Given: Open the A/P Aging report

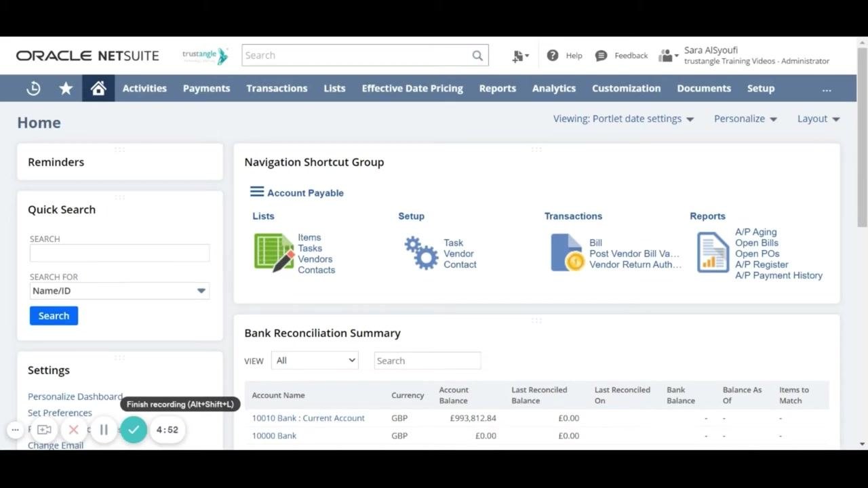Looking at the screenshot, I should [756, 232].
